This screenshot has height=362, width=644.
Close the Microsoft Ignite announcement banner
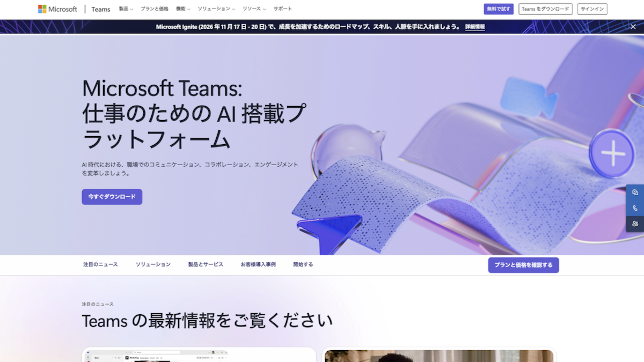coord(633,27)
